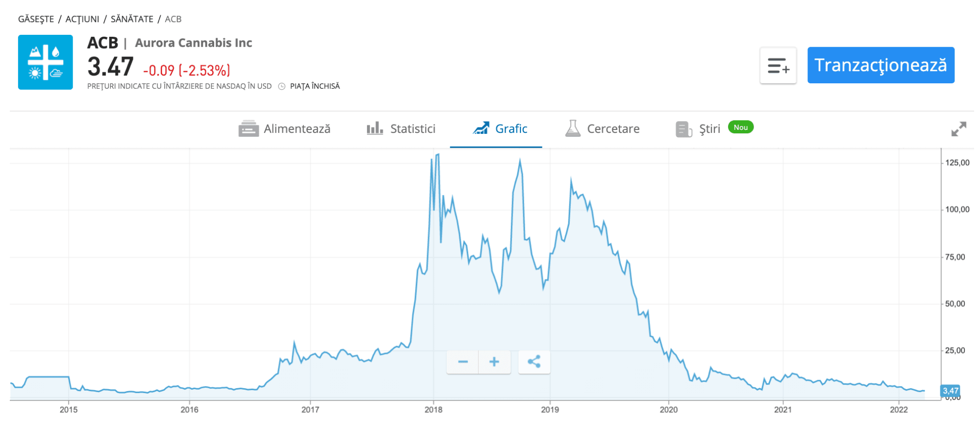The image size is (980, 424).
Task: Click the ACB breadcrumb item
Action: [173, 19]
